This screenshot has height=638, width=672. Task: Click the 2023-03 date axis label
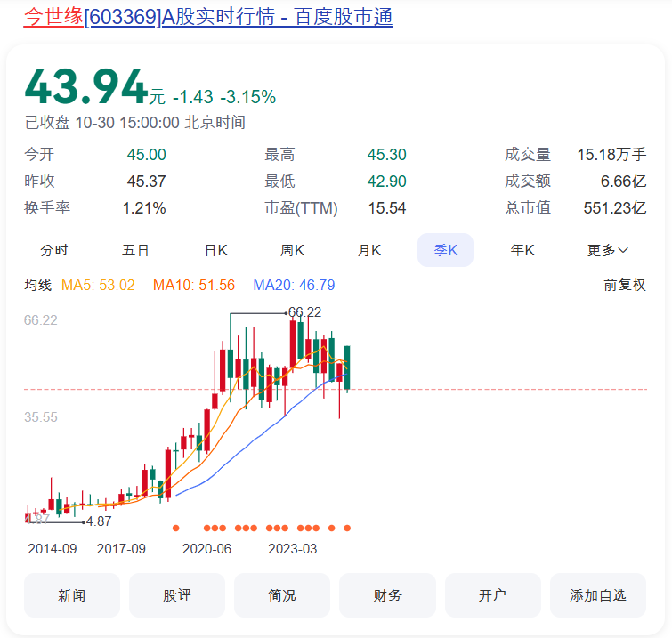coord(293,549)
